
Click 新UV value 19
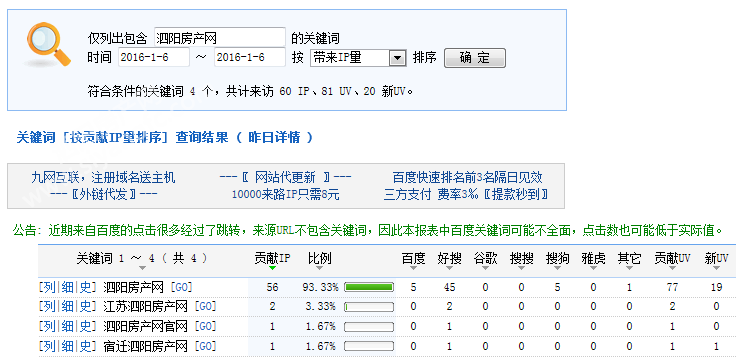pyautogui.click(x=716, y=287)
